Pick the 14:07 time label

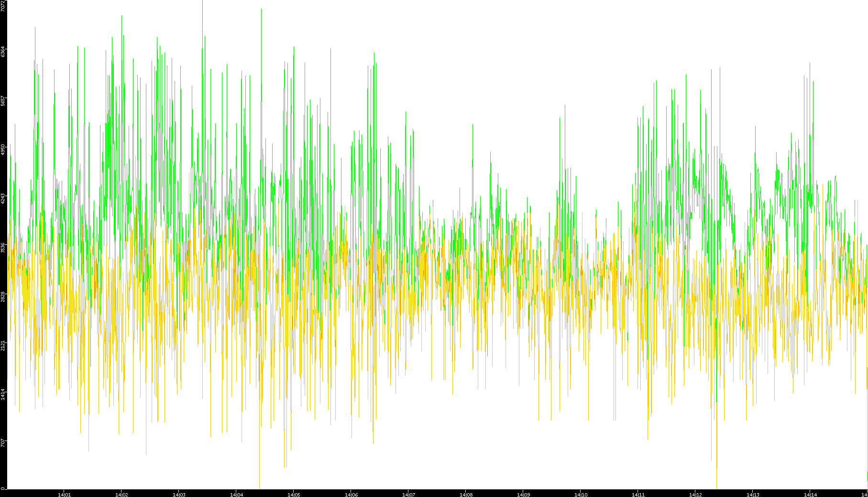tap(408, 495)
